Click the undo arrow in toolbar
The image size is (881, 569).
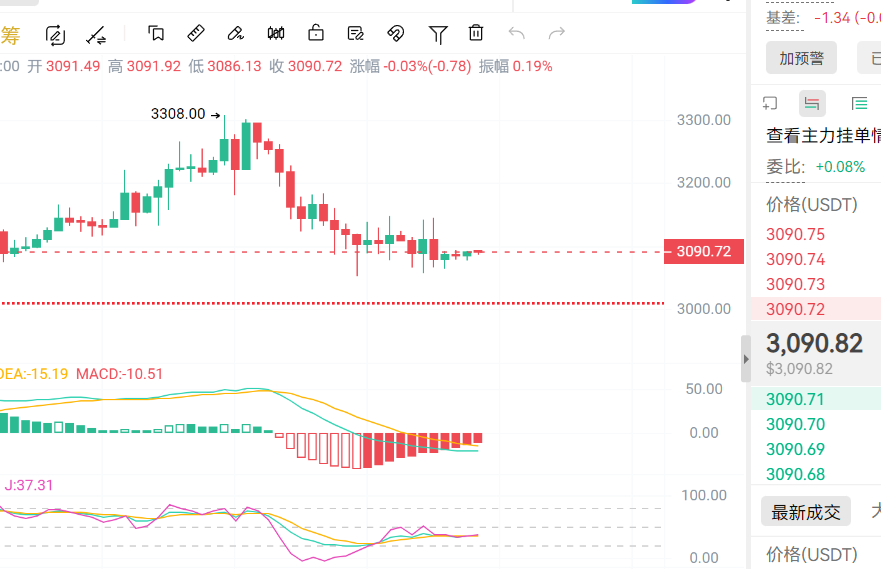click(x=517, y=34)
